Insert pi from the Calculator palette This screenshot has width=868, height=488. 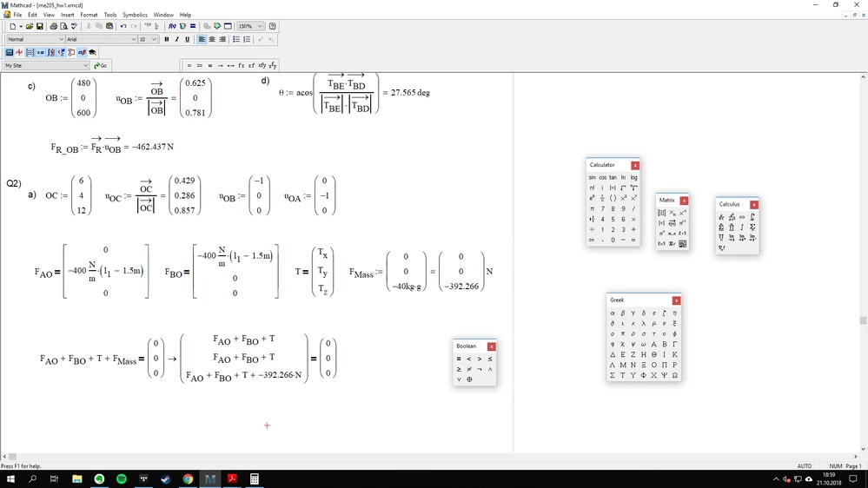tap(592, 208)
